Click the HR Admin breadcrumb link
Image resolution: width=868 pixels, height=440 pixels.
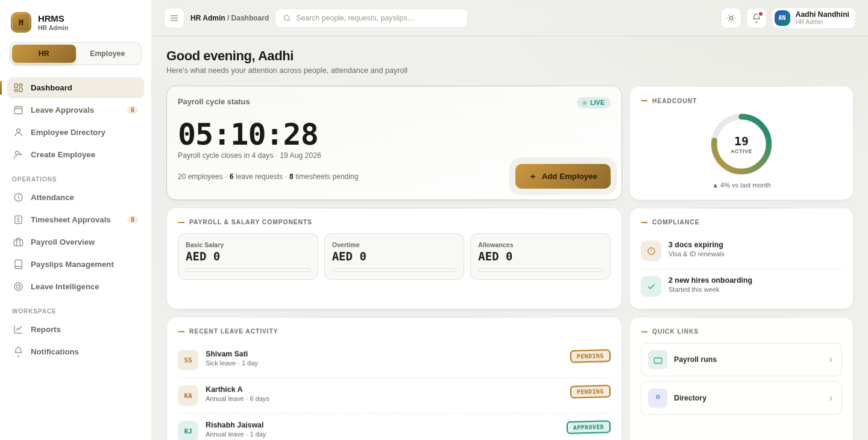tap(208, 18)
